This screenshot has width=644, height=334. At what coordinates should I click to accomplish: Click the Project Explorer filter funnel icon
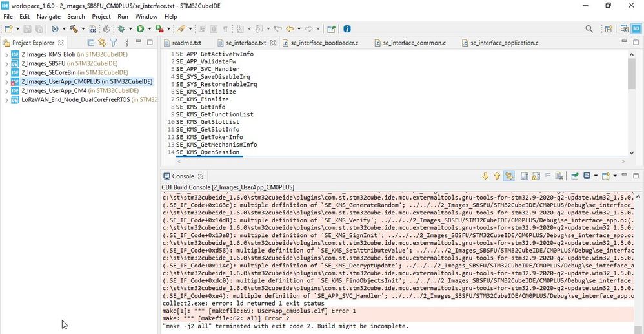click(x=114, y=43)
